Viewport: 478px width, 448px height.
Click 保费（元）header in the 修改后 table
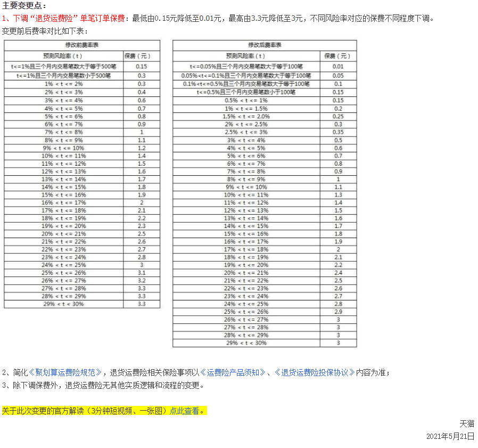tap(337, 56)
